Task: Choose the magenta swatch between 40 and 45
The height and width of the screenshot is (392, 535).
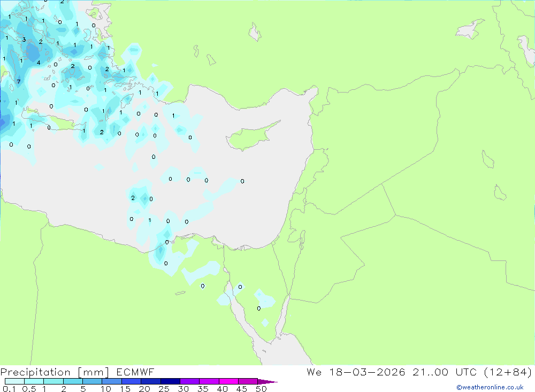Action: pyautogui.click(x=229, y=382)
